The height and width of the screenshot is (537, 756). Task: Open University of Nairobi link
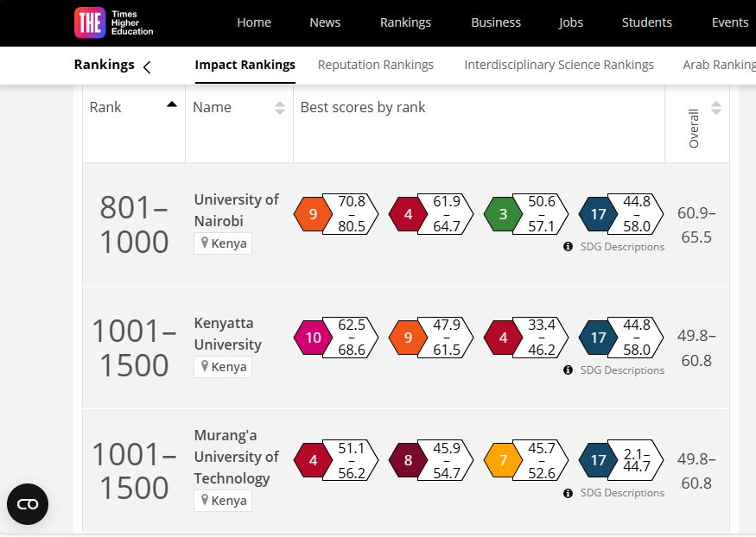coord(236,210)
